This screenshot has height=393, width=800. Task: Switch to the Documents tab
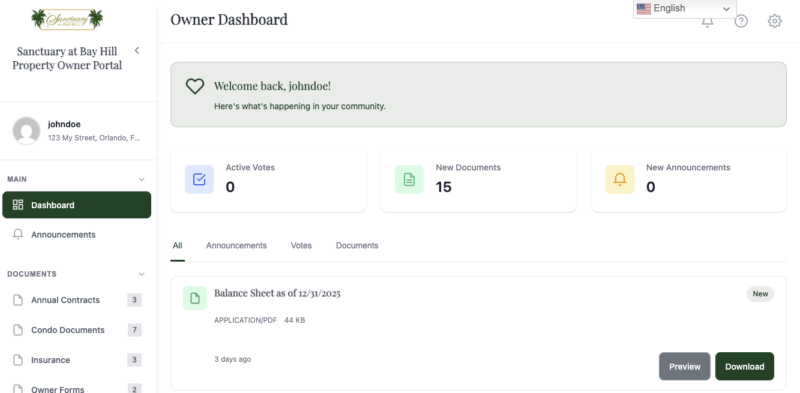[357, 245]
